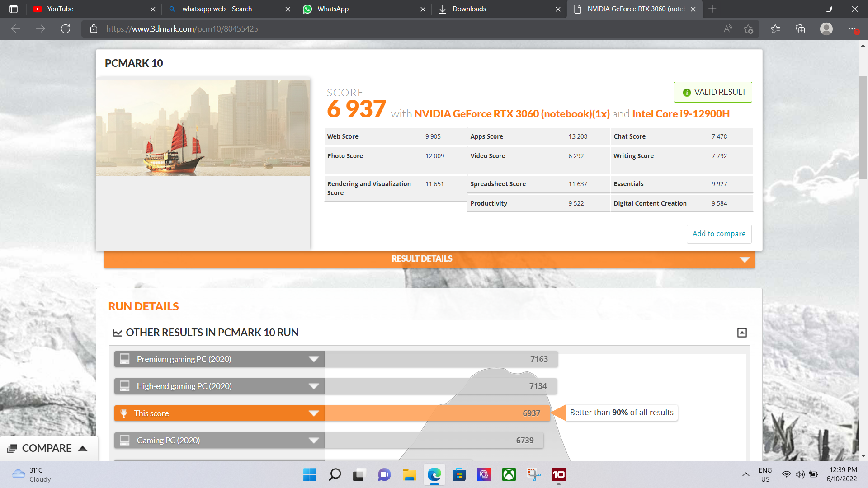Viewport: 868px width, 488px height.
Task: Open Task View on taskbar
Action: click(359, 474)
